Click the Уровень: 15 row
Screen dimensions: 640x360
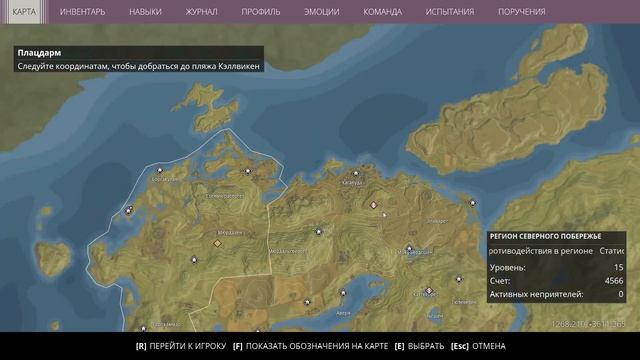[x=556, y=267]
